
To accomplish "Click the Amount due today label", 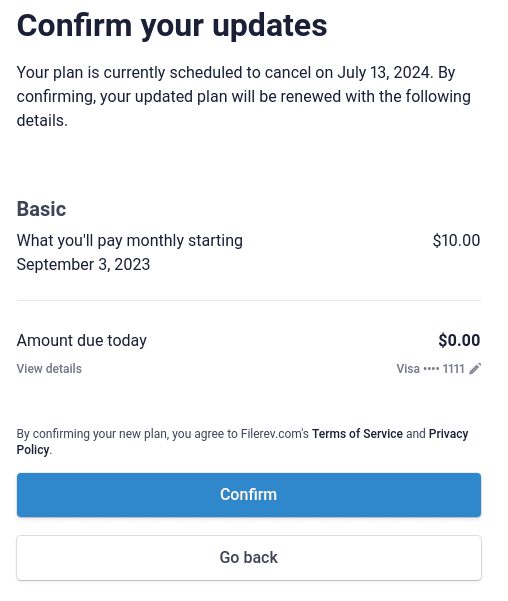I will (82, 340).
